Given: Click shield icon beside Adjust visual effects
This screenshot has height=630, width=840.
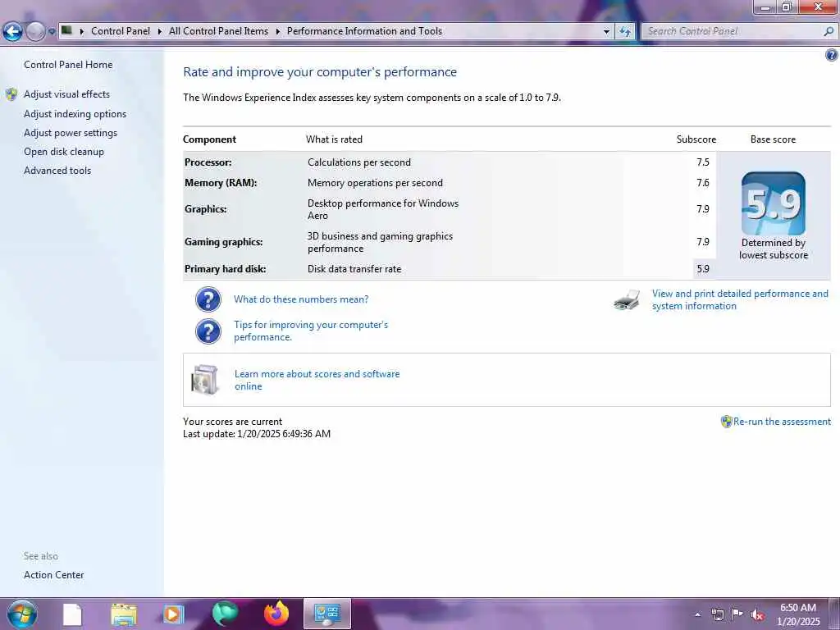Looking at the screenshot, I should [11, 94].
